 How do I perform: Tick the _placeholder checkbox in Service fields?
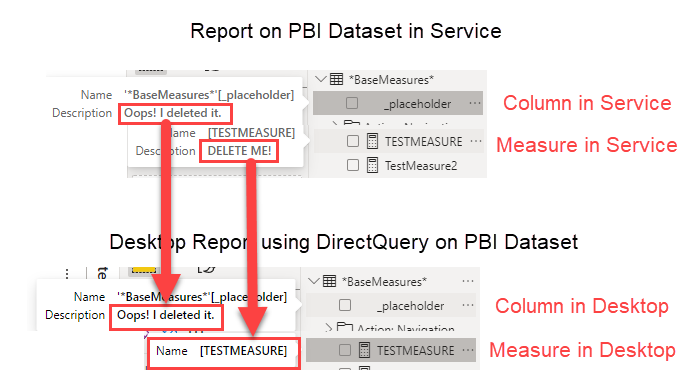[x=352, y=103]
